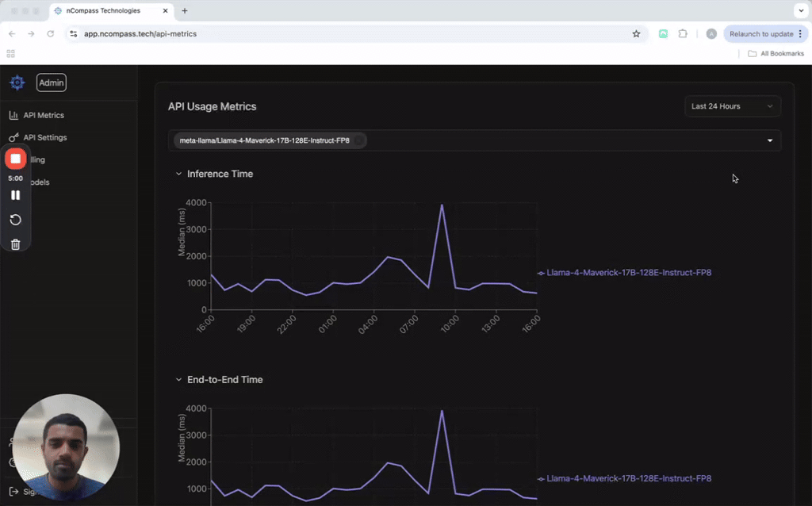Open the API Metrics bar chart icon
Screen dimensions: 812x506
tap(13, 115)
